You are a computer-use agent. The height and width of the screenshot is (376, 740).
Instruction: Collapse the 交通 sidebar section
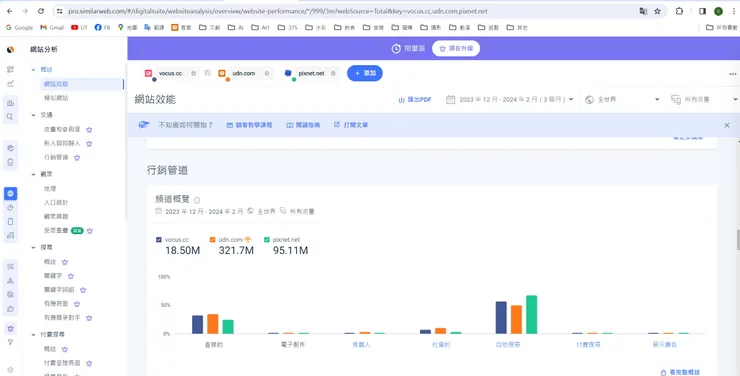[34, 115]
